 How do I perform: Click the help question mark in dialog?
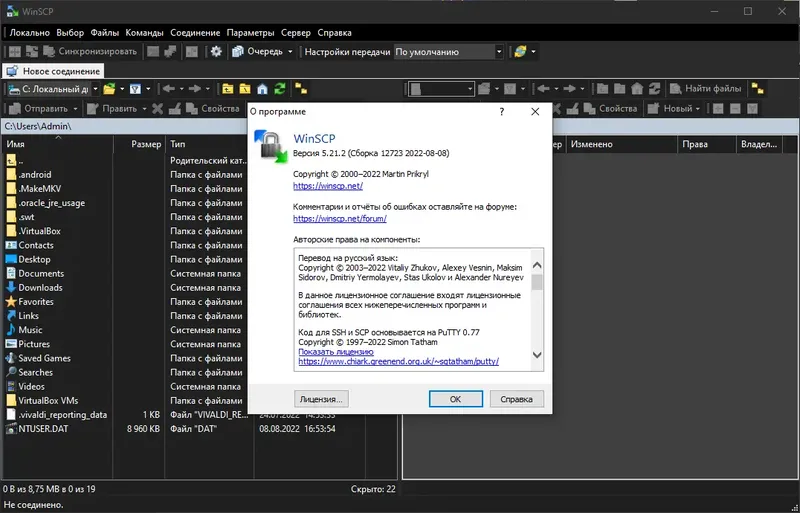tap(502, 111)
